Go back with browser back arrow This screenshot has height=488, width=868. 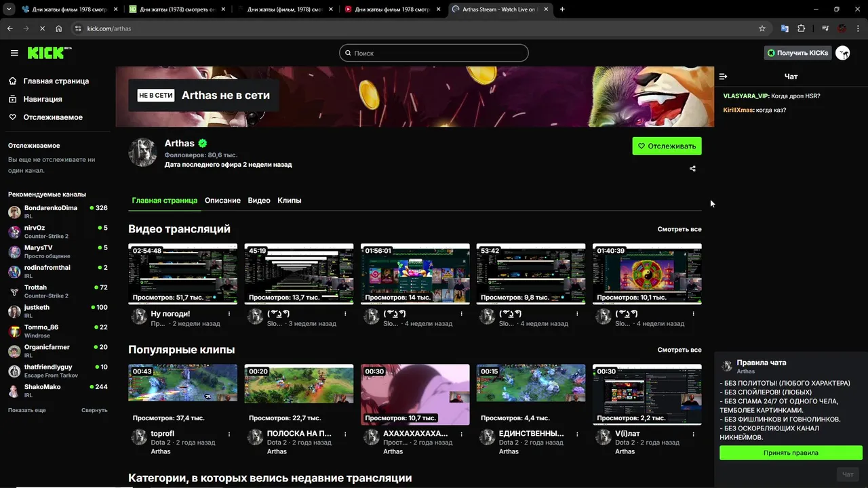tap(9, 28)
